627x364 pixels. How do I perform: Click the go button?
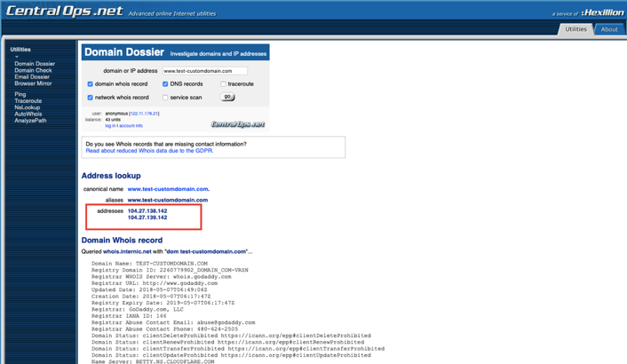click(x=227, y=97)
